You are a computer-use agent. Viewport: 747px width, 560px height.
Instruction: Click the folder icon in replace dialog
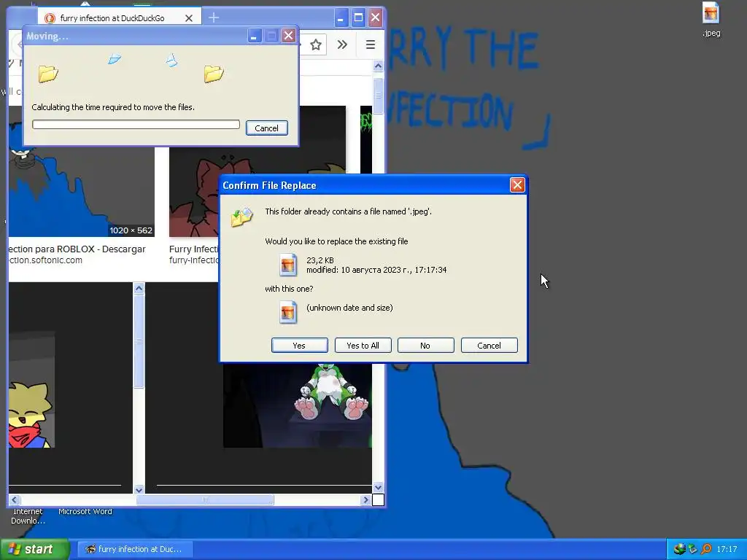[242, 217]
